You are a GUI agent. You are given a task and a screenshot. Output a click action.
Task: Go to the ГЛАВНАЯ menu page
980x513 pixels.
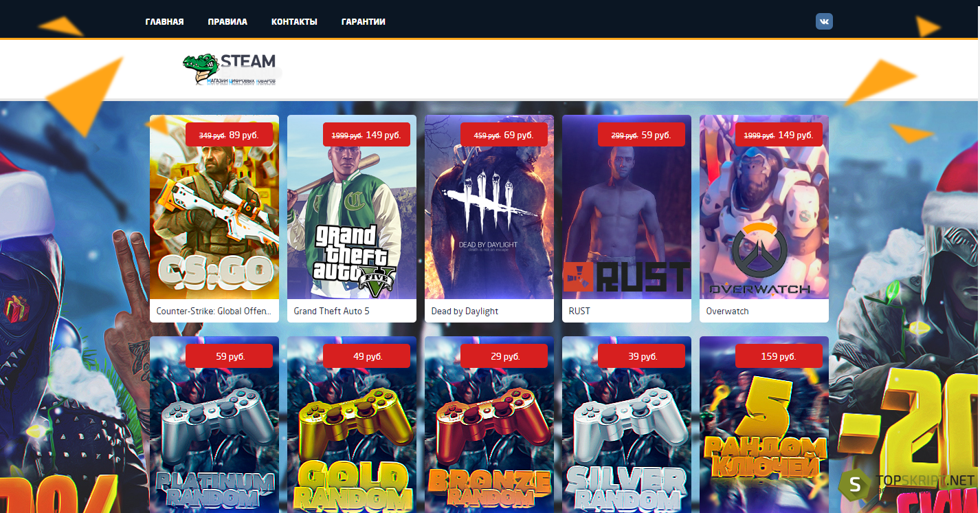tap(164, 22)
